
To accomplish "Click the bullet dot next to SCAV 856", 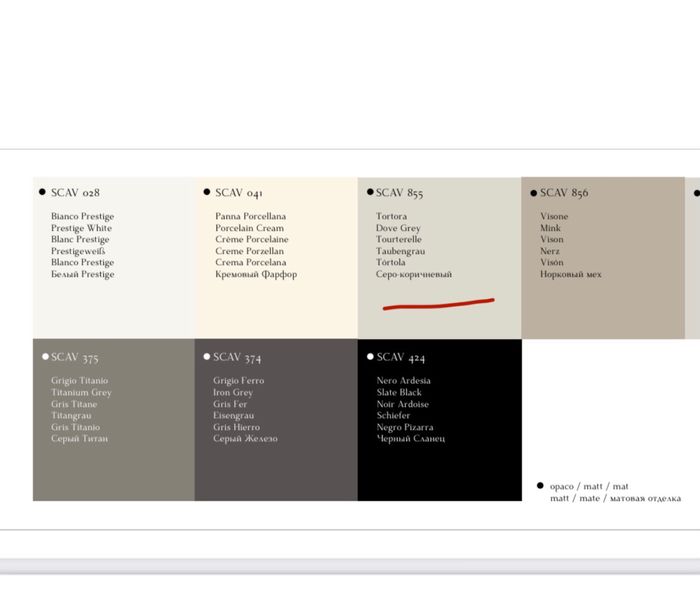I will (533, 192).
